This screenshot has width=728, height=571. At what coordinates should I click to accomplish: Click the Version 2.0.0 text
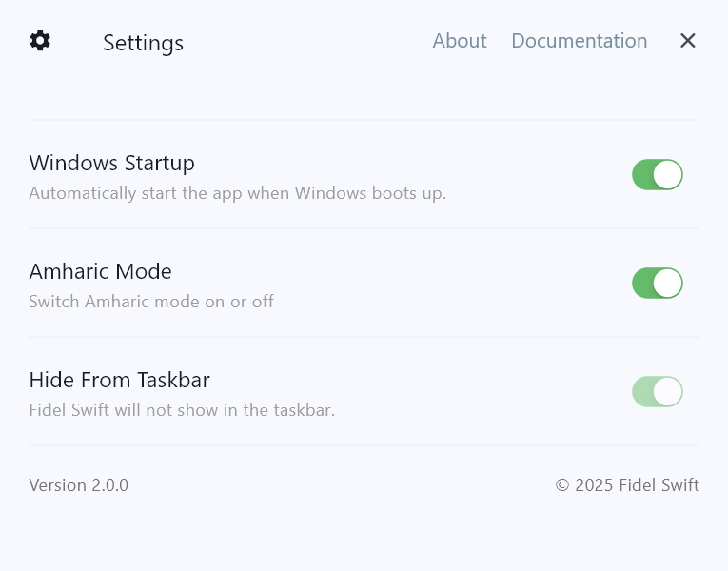(x=78, y=485)
